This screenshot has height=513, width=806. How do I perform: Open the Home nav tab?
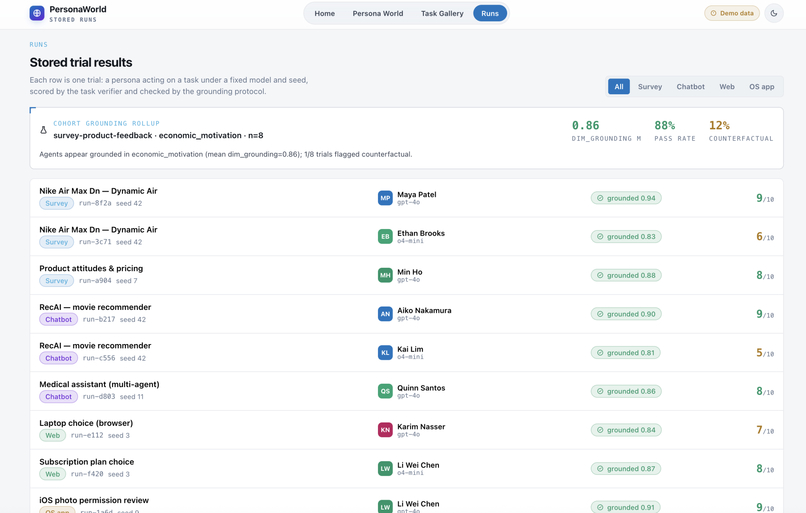click(x=324, y=13)
